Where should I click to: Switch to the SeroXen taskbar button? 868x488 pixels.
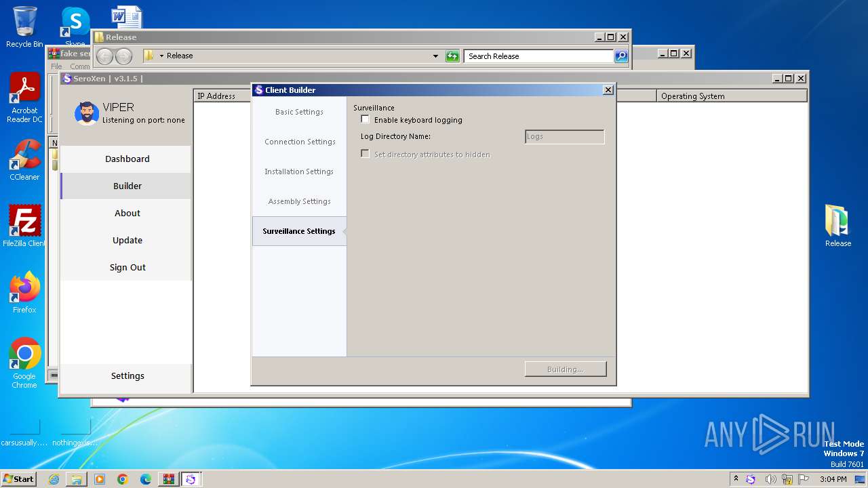point(191,479)
